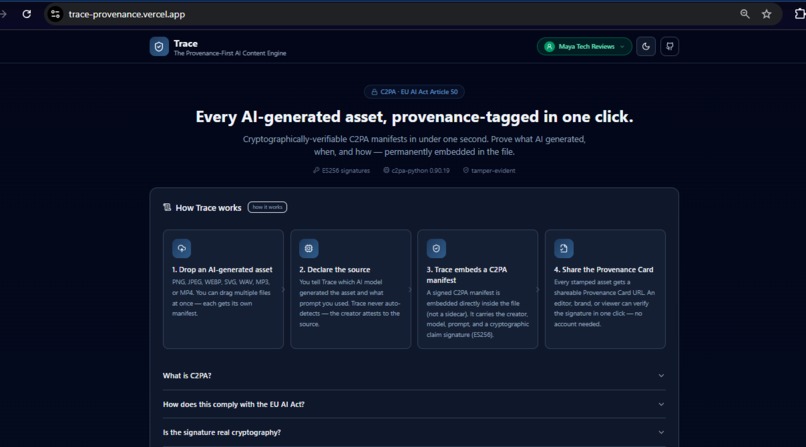Click the chip icon in Declare the source card
Screen dimensions: 806x447
pyautogui.click(x=308, y=248)
